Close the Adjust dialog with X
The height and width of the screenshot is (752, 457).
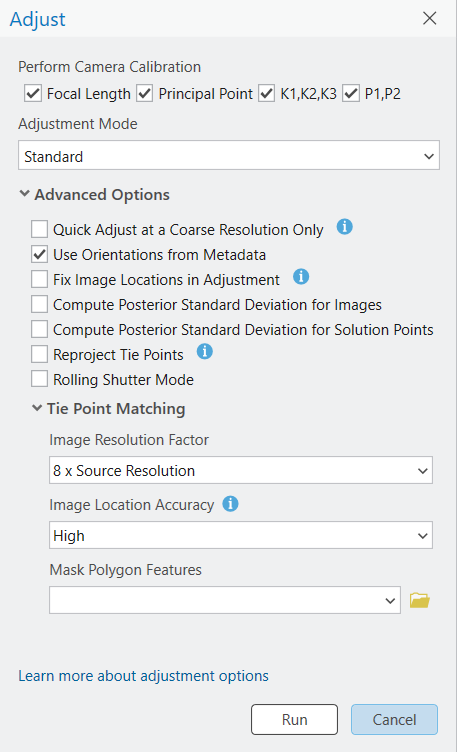(429, 18)
